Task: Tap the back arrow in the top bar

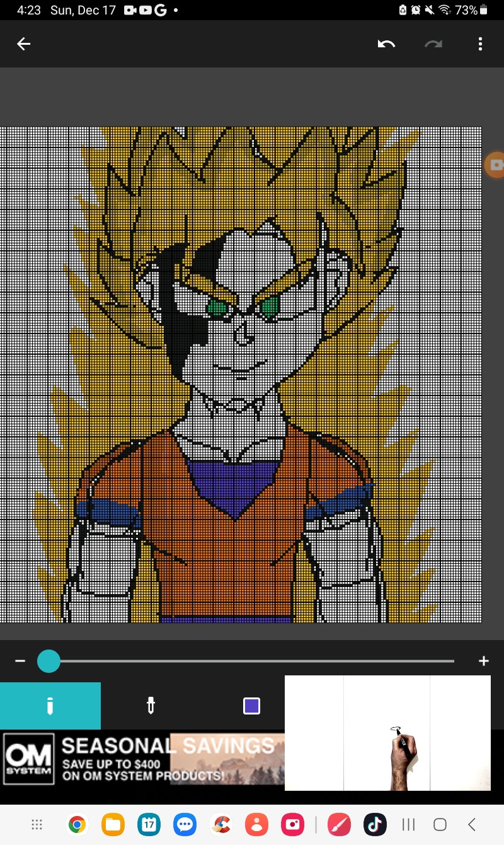Action: tap(23, 44)
